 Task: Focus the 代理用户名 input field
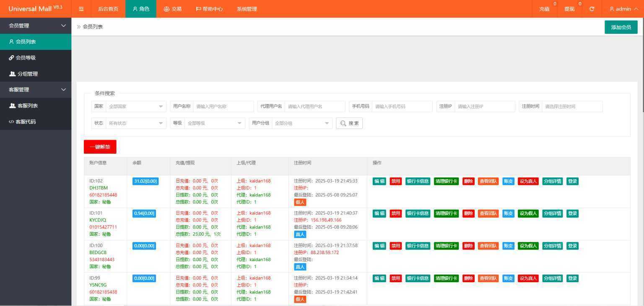point(315,106)
